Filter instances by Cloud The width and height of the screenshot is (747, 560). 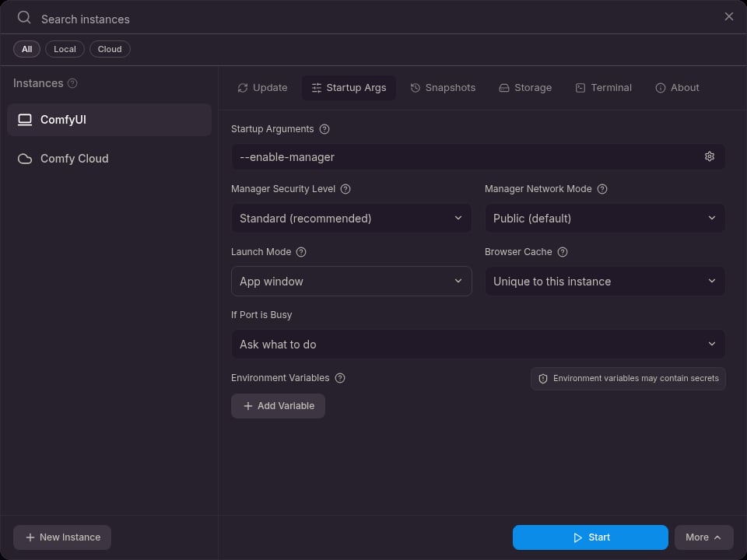(x=110, y=49)
